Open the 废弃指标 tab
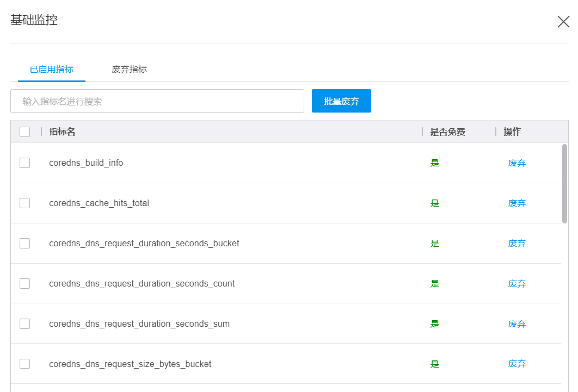The width and height of the screenshot is (578, 392). 129,70
